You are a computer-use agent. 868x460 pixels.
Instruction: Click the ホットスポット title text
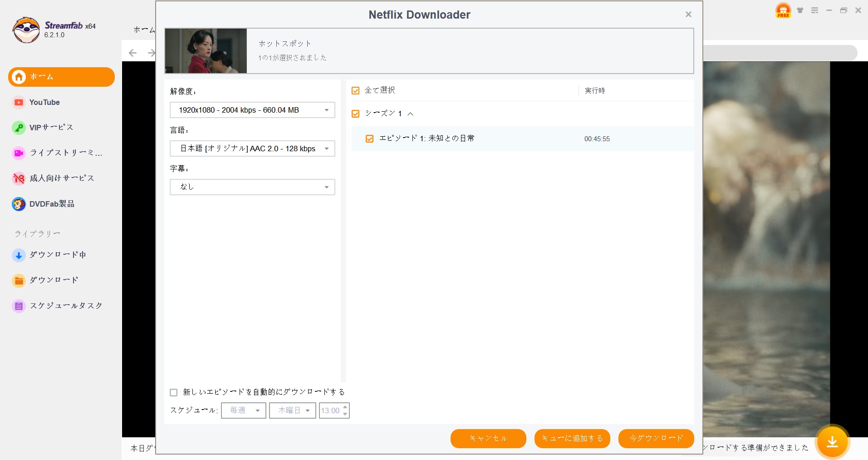[285, 44]
